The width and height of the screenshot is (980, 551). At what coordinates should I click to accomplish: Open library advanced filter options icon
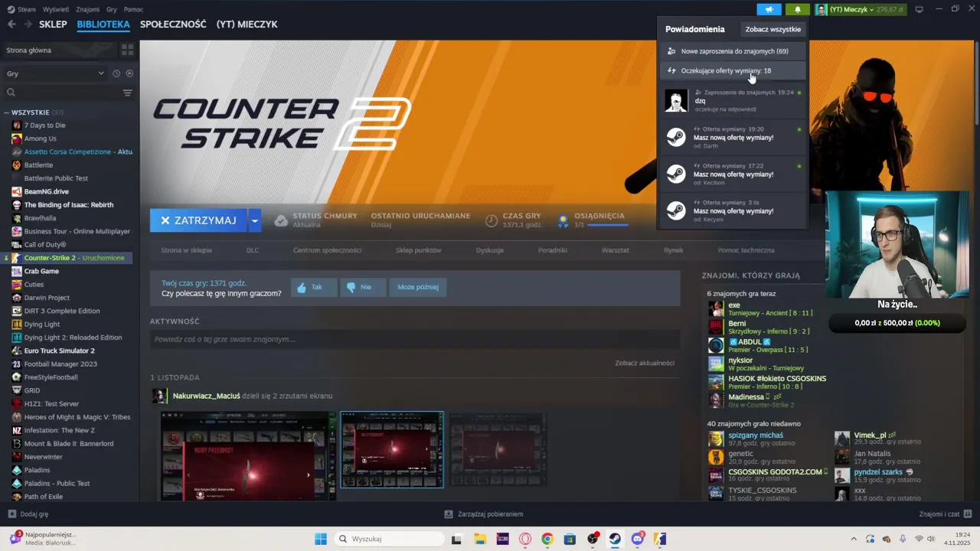tap(127, 93)
